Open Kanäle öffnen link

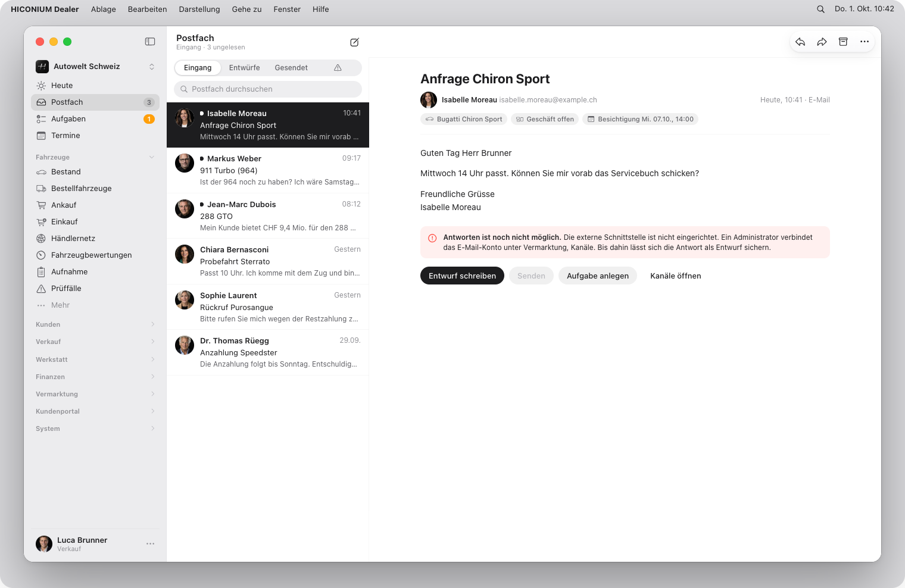click(x=676, y=276)
